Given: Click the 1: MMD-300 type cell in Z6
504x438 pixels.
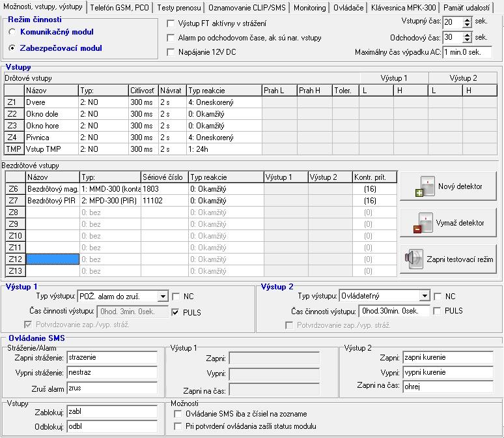Looking at the screenshot, I should [110, 189].
